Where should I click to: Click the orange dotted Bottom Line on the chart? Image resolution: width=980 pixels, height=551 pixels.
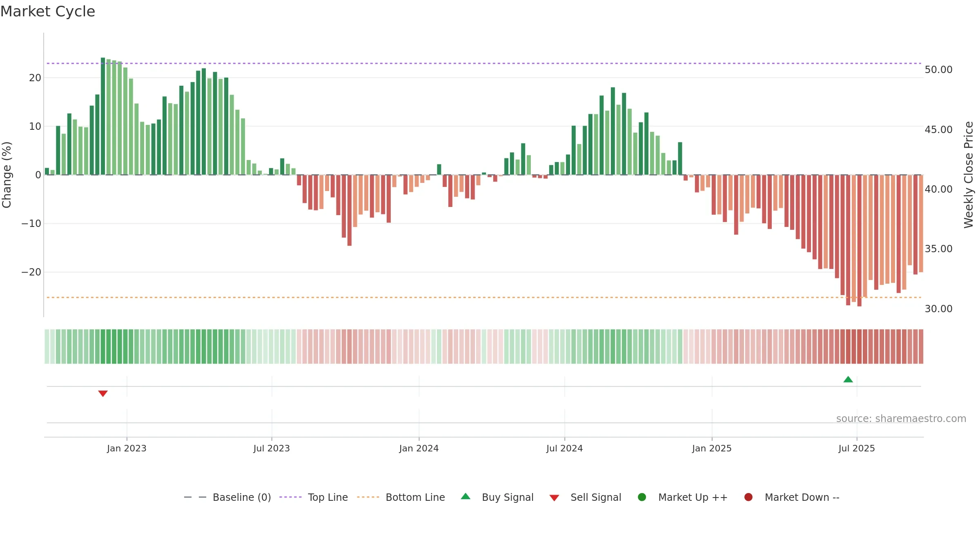pyautogui.click(x=484, y=298)
